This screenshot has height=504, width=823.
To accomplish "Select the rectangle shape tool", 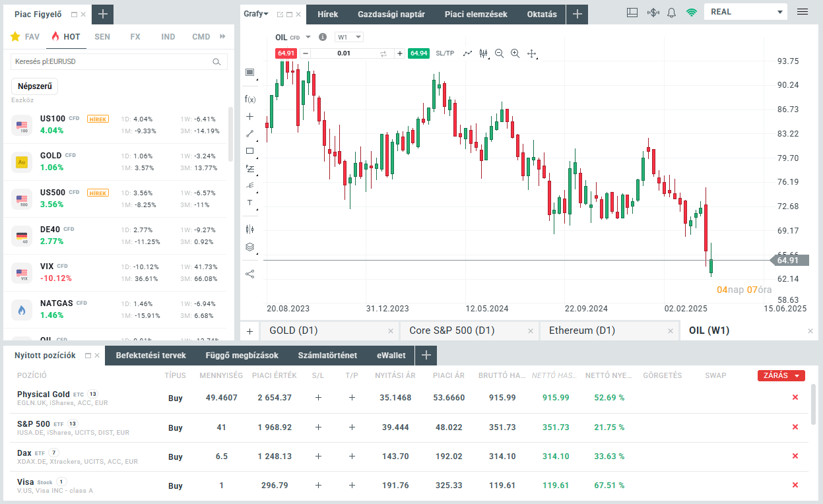I will tap(250, 150).
